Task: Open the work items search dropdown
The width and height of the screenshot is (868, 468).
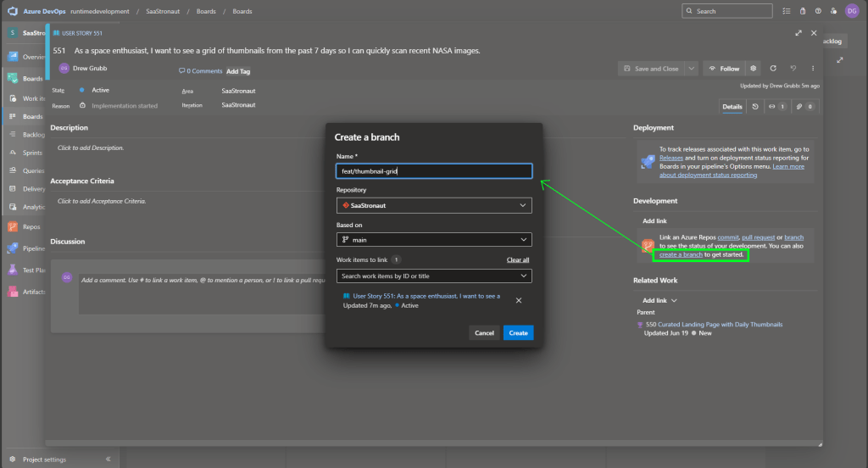Action: tap(434, 276)
